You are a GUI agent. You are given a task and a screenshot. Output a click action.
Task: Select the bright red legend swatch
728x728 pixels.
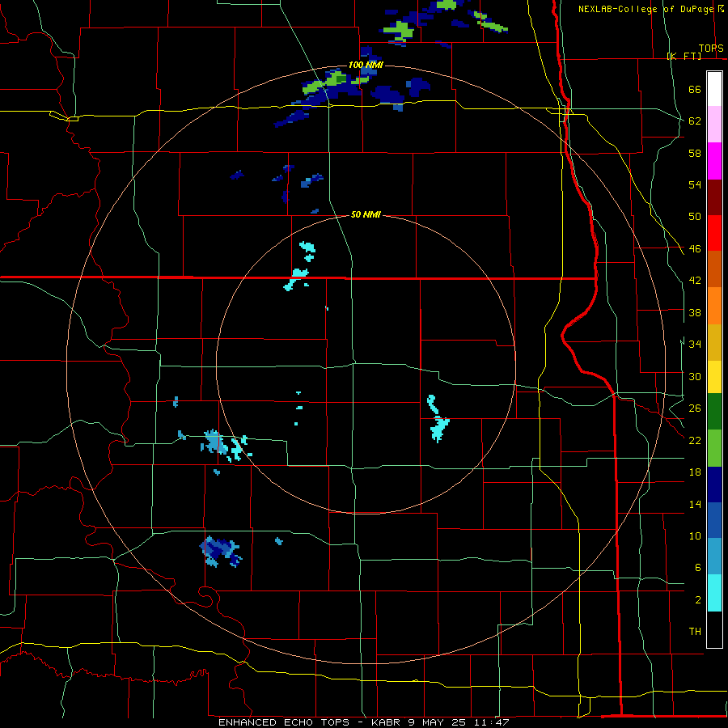pyautogui.click(x=714, y=233)
